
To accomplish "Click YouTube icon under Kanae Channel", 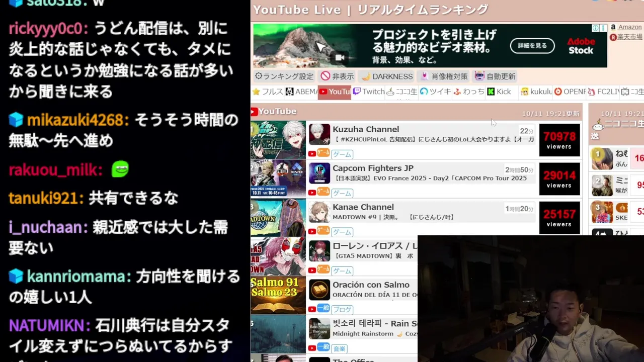I will (x=312, y=231).
